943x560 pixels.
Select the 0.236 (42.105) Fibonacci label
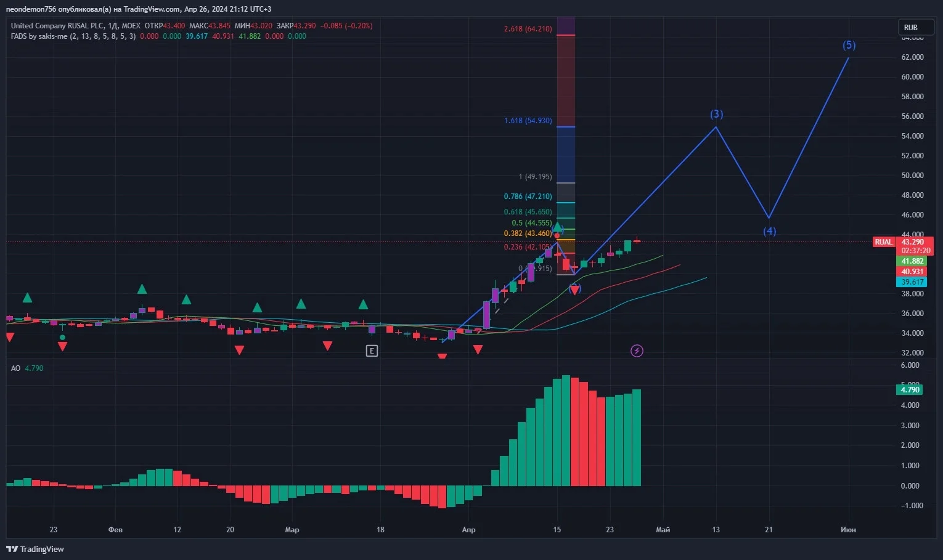click(x=528, y=247)
